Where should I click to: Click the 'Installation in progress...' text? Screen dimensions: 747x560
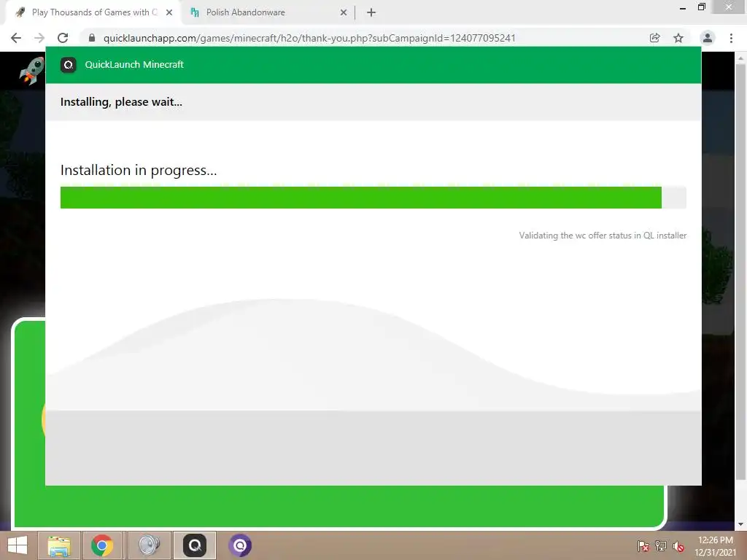coord(139,170)
